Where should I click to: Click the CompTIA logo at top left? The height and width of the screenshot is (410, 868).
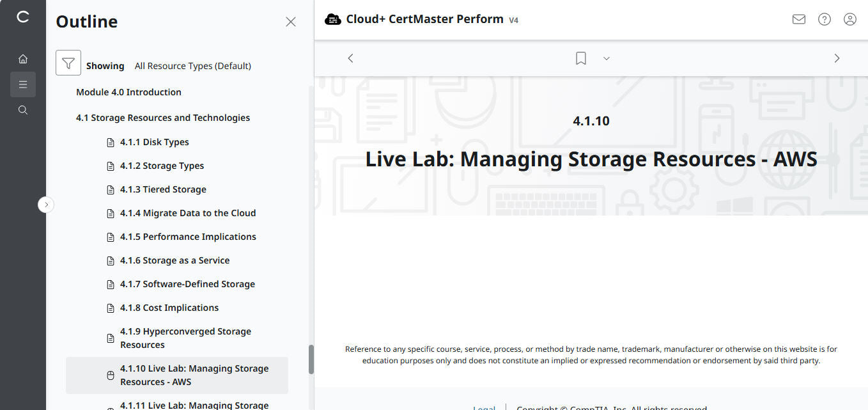click(x=23, y=17)
